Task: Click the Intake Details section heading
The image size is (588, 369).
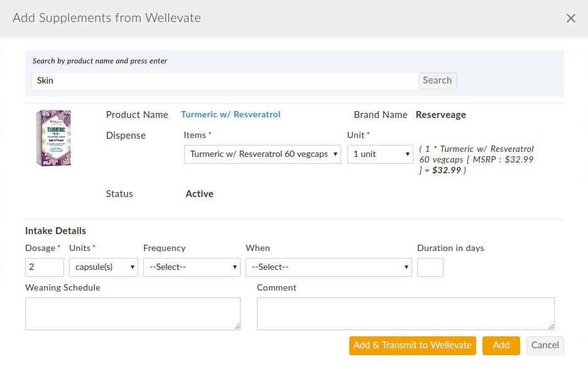Action: click(55, 230)
